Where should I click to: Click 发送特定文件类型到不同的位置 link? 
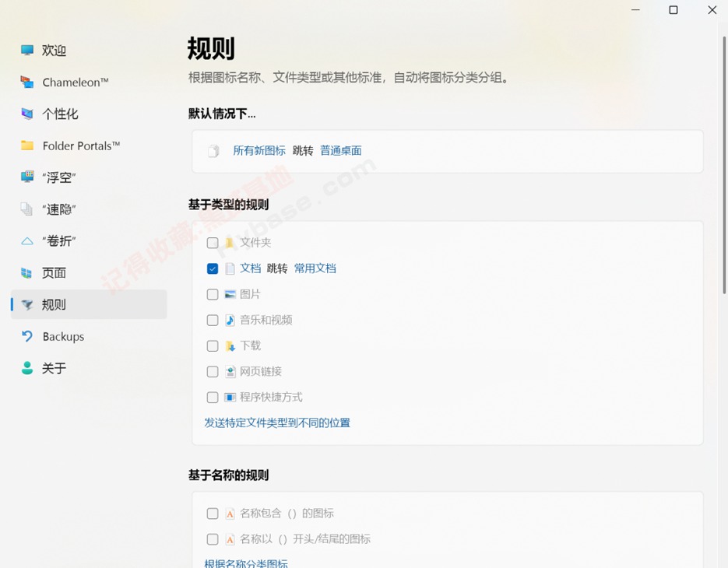point(277,423)
